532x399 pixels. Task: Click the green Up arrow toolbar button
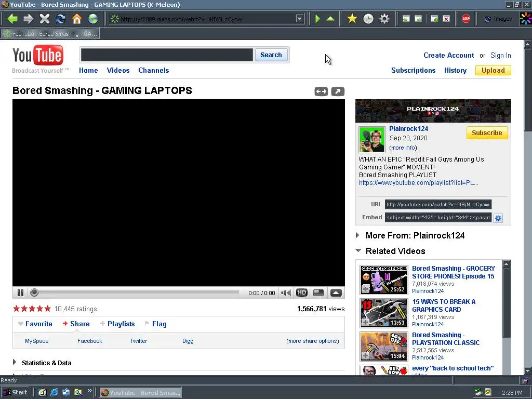[x=330, y=19]
